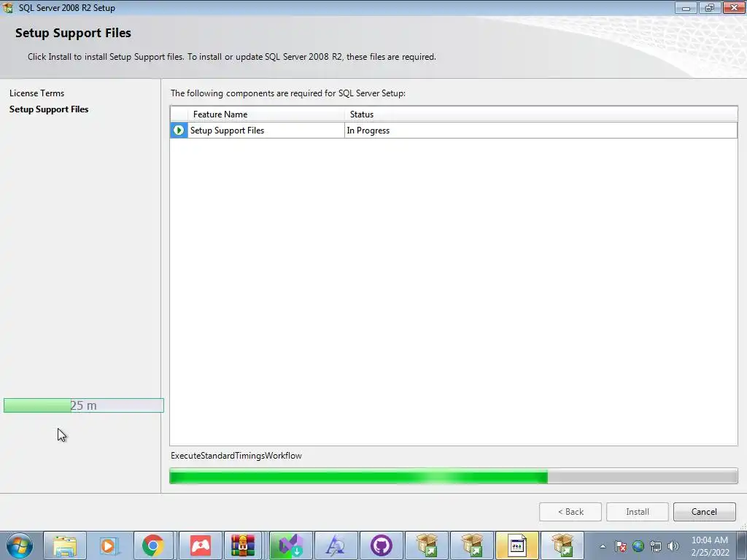Open the network status tray icon
Screen dimensions: 747x560
[x=656, y=546]
